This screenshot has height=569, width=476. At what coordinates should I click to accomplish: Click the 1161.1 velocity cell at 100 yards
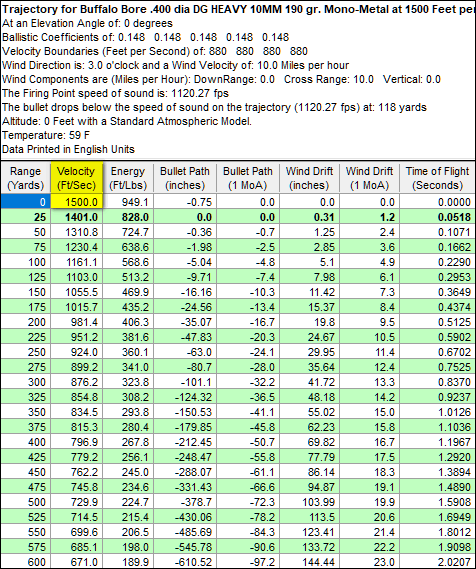(x=77, y=262)
